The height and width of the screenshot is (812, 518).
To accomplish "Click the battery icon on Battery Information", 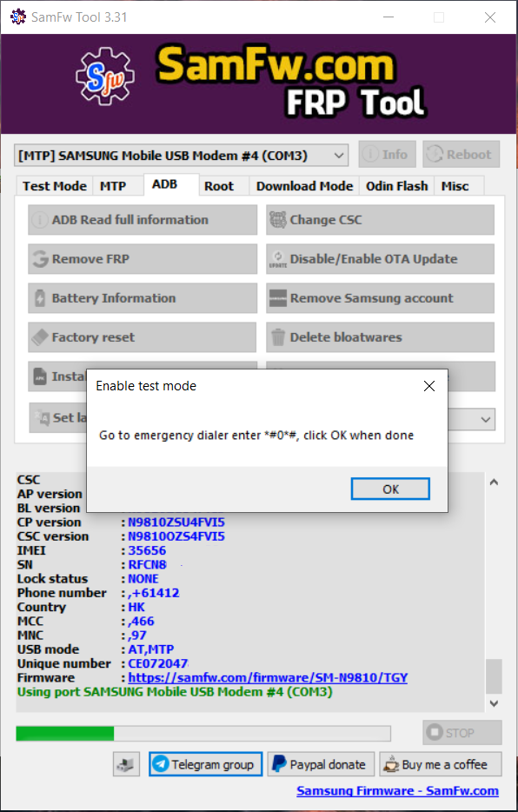I will click(x=40, y=298).
